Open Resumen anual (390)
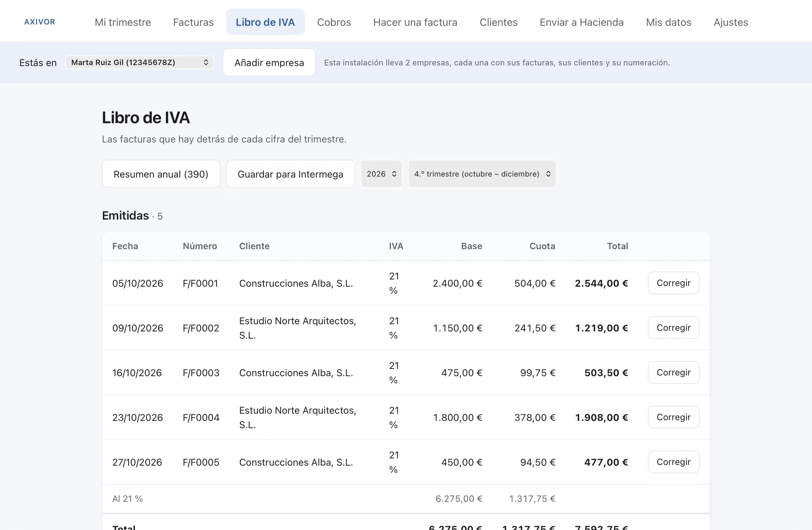This screenshot has height=530, width=812. click(161, 174)
